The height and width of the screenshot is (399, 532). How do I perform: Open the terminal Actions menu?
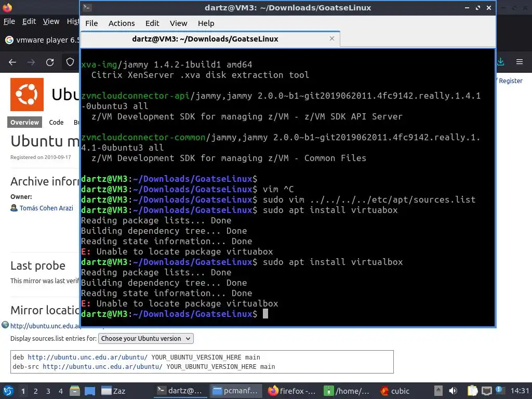pyautogui.click(x=122, y=23)
